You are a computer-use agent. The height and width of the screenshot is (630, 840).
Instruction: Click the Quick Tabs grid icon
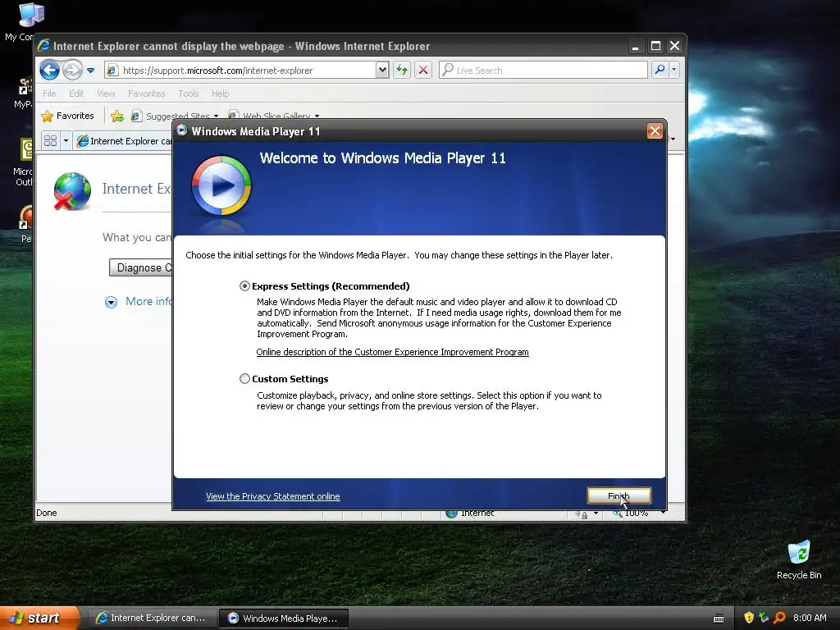coord(50,141)
